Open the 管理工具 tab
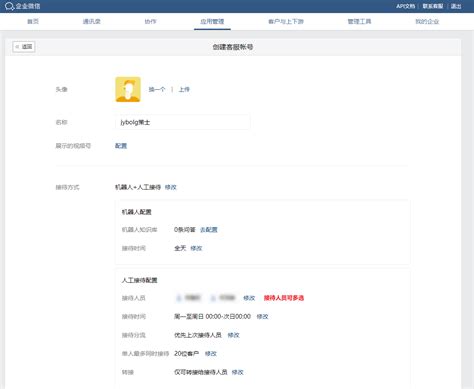Viewport: 474px width, 389px height. pos(359,22)
